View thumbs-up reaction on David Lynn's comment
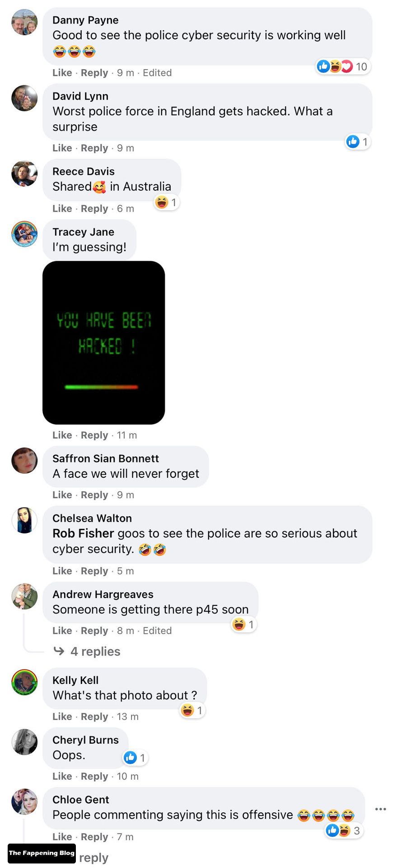 [x=358, y=142]
